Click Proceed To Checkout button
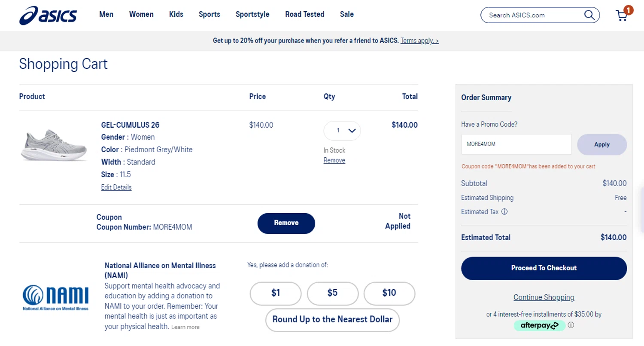This screenshot has width=644, height=346. point(544,268)
